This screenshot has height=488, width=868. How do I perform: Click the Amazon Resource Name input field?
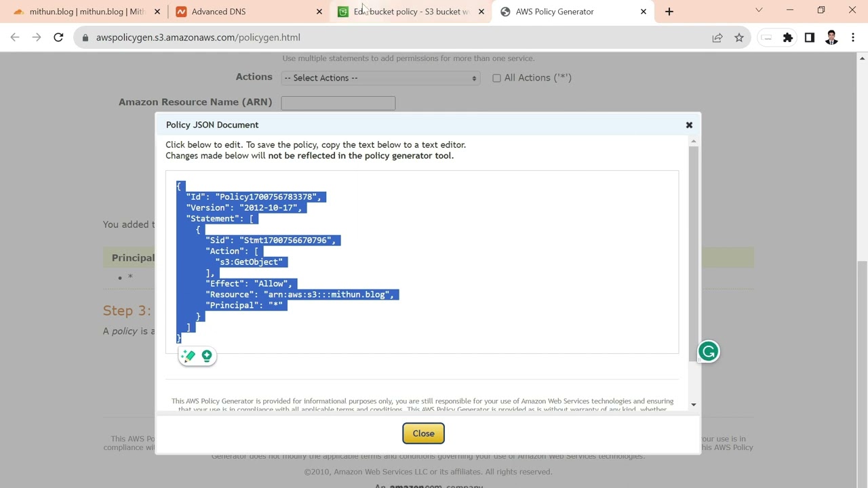coord(338,102)
